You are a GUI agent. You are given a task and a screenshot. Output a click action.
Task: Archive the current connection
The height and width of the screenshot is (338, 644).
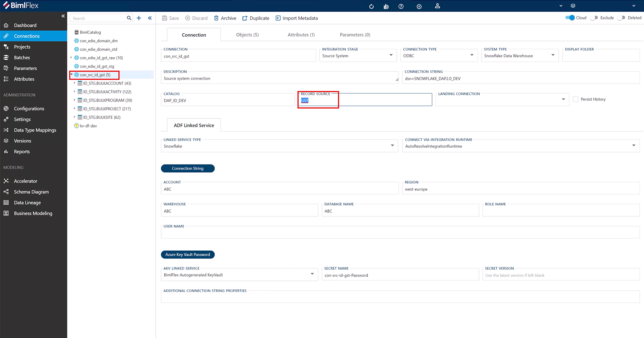(x=225, y=18)
